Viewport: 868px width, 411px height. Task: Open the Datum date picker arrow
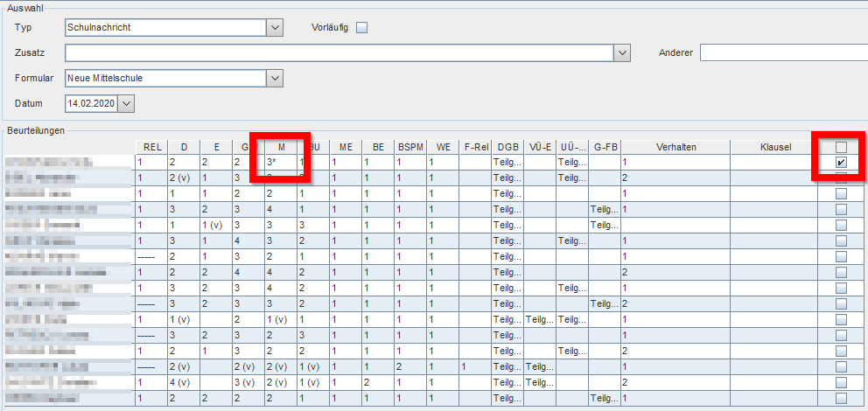pos(126,103)
